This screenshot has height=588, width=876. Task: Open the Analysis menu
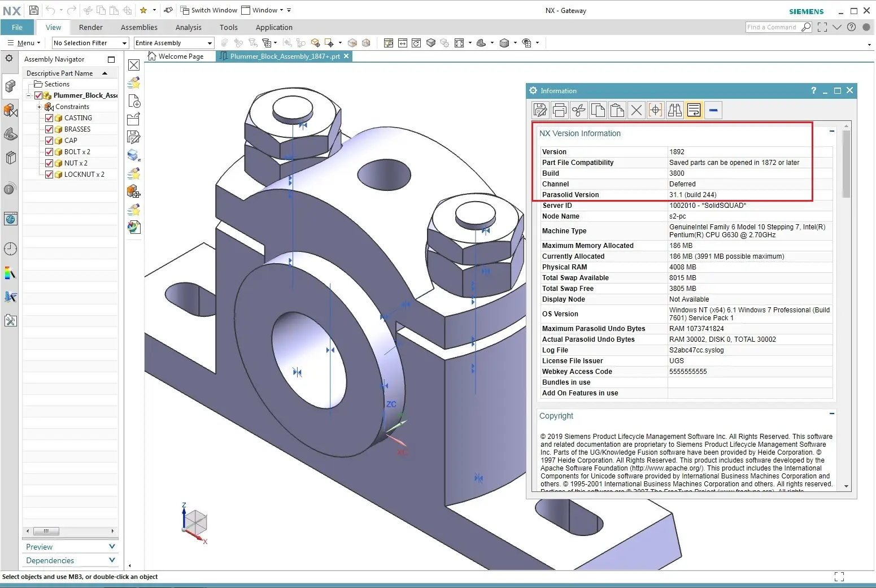click(x=188, y=27)
